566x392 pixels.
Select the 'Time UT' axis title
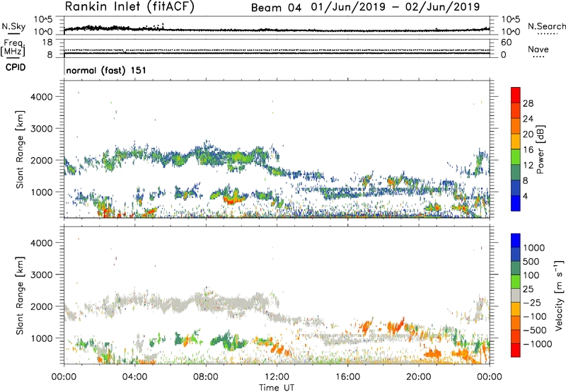tap(277, 388)
